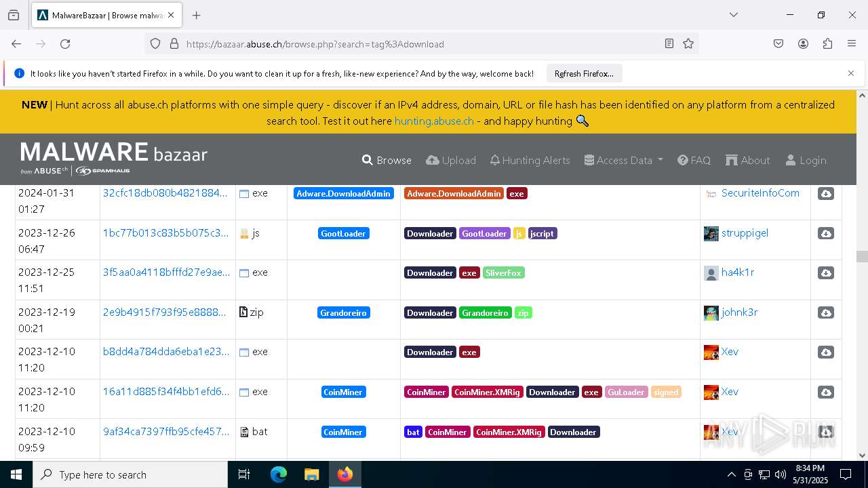Open the Login navigation item
Image resolution: width=868 pixels, height=488 pixels.
(x=806, y=161)
